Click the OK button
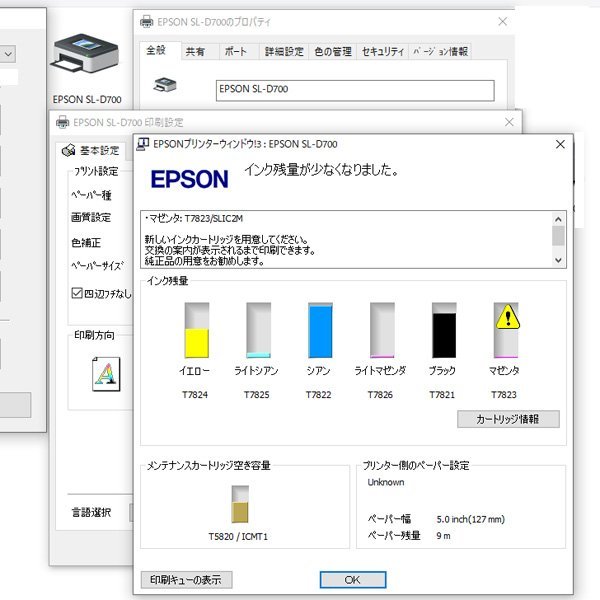 coord(353,580)
